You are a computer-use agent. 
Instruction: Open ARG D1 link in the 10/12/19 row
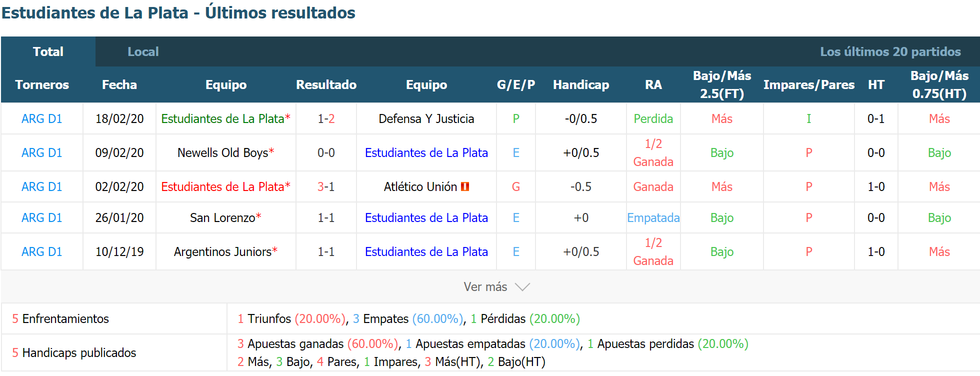[x=42, y=252]
